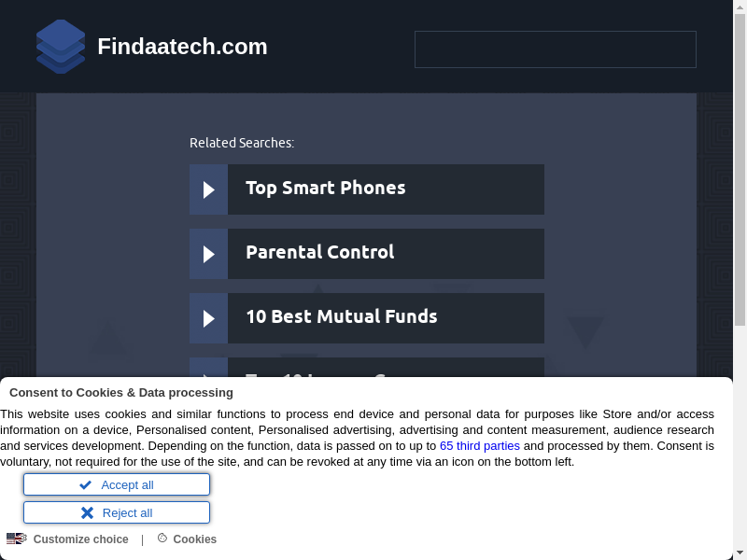Open the Cookies information link
Image resolution: width=747 pixels, height=560 pixels.
tap(194, 539)
